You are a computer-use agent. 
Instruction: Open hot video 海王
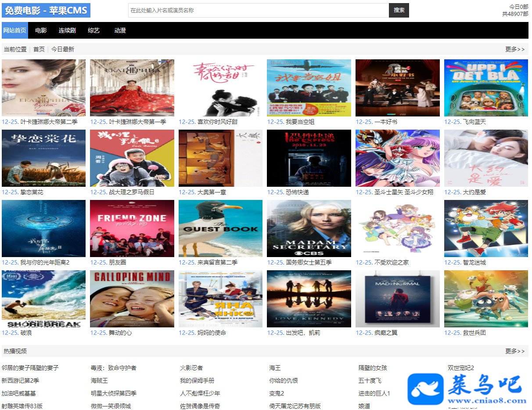pyautogui.click(x=275, y=368)
